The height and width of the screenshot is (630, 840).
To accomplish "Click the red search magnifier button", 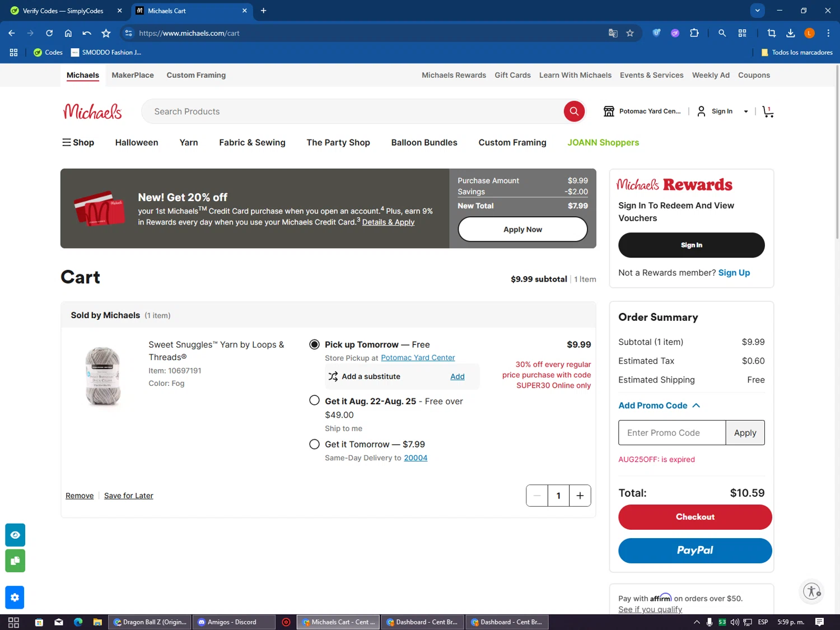I will [x=574, y=111].
